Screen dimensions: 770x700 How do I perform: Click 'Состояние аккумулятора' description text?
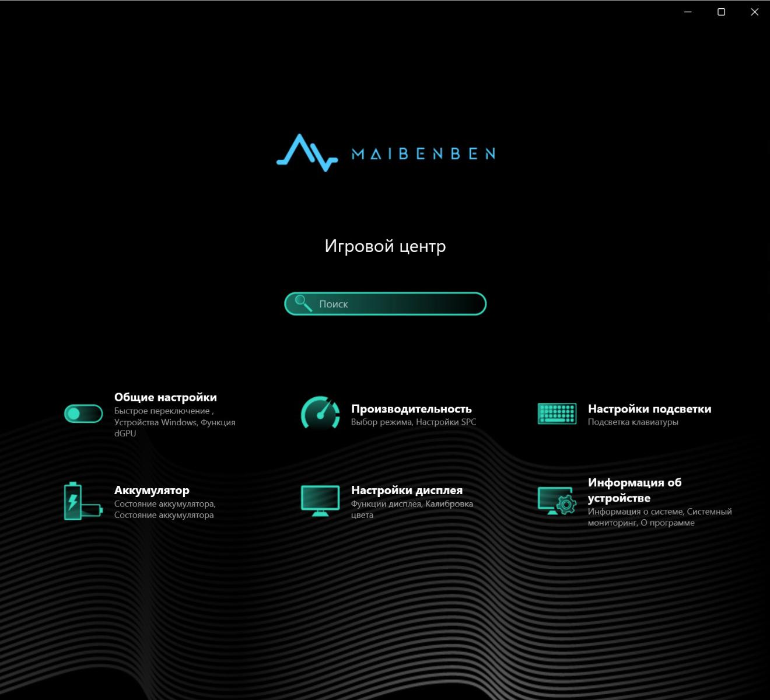[x=164, y=509]
